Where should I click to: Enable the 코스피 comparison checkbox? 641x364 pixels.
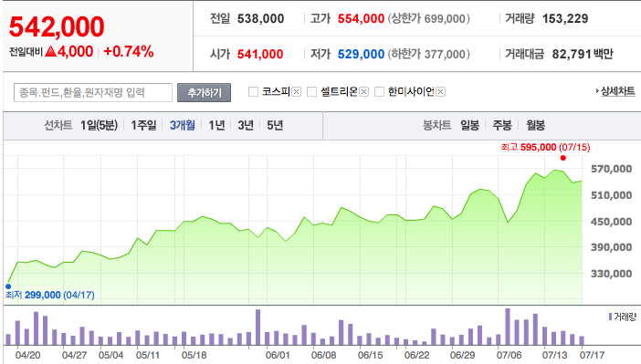(x=254, y=91)
